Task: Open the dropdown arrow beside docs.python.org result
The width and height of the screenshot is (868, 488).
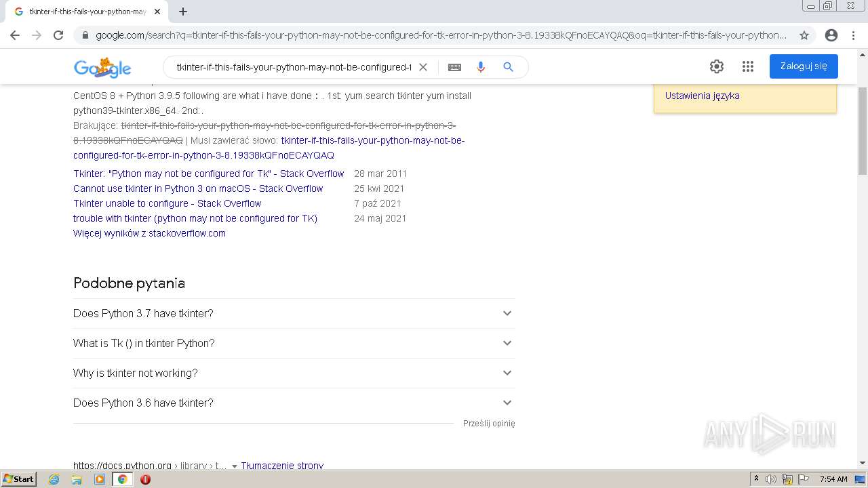Action: point(235,466)
